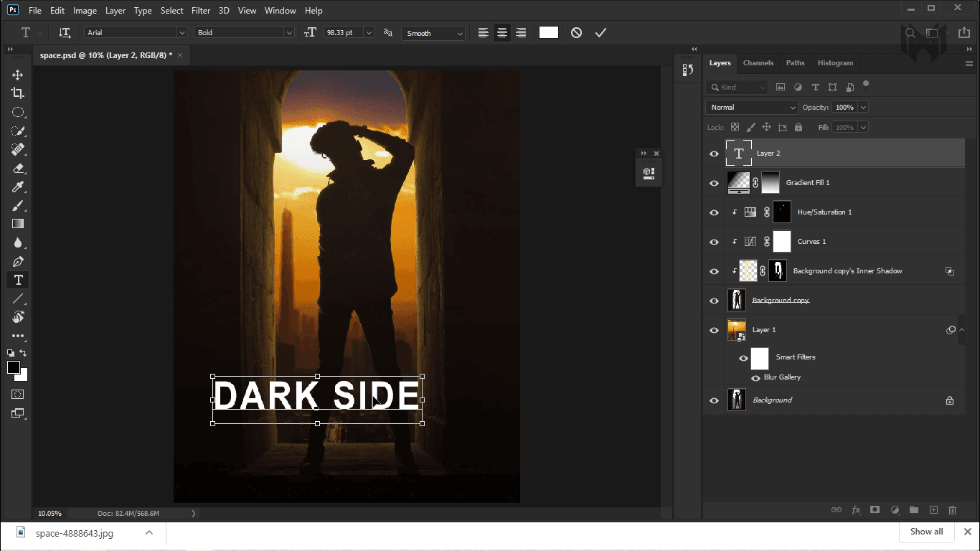980x551 pixels.
Task: Center align the text
Action: pos(502,33)
